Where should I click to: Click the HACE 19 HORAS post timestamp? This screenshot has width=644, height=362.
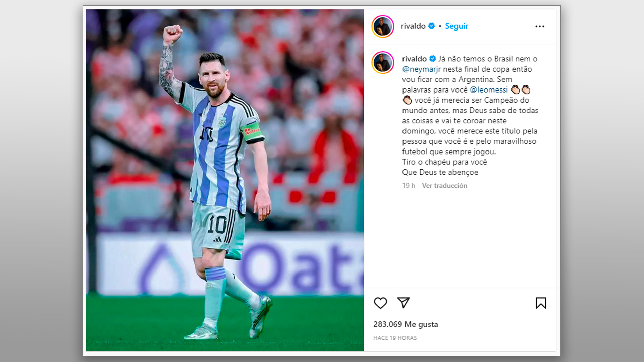395,338
